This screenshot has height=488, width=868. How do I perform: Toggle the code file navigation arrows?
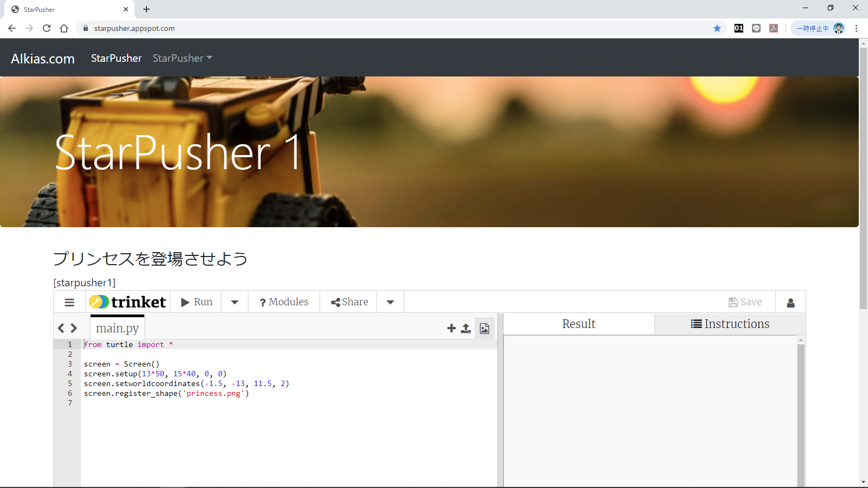point(67,328)
